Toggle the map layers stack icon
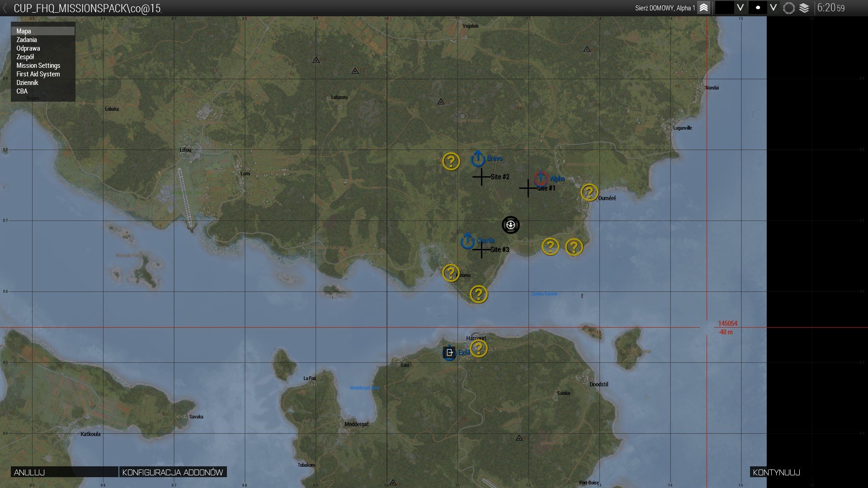The width and height of the screenshot is (868, 488). tap(804, 8)
